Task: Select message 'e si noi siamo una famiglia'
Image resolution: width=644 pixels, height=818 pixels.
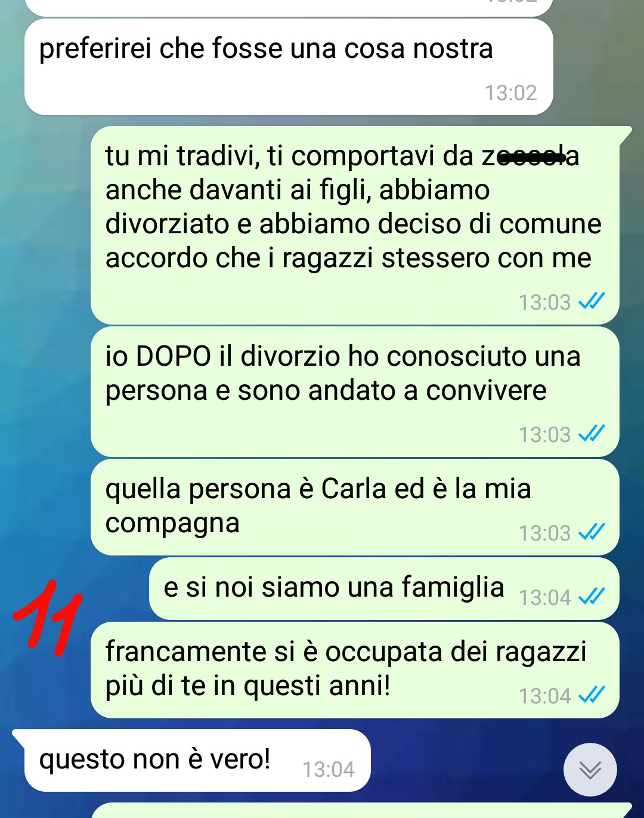Action: coord(384,589)
